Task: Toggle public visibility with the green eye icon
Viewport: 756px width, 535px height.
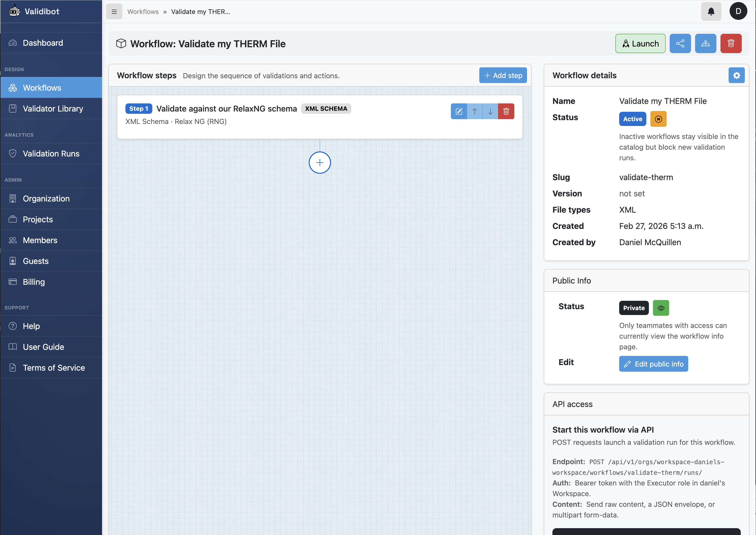Action: click(x=661, y=308)
